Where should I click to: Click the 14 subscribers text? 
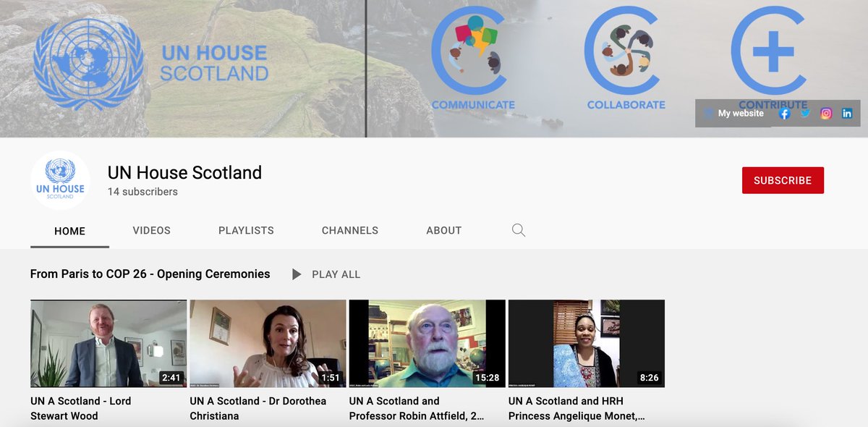click(x=142, y=192)
